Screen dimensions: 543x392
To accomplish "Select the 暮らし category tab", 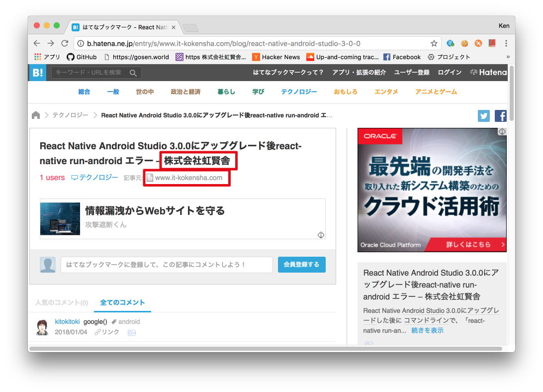I will click(226, 92).
